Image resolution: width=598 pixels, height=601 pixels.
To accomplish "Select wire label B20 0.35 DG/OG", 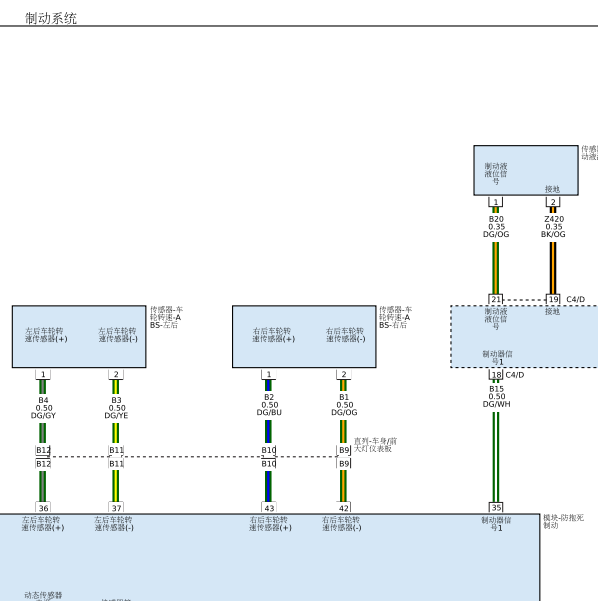I will click(496, 227).
